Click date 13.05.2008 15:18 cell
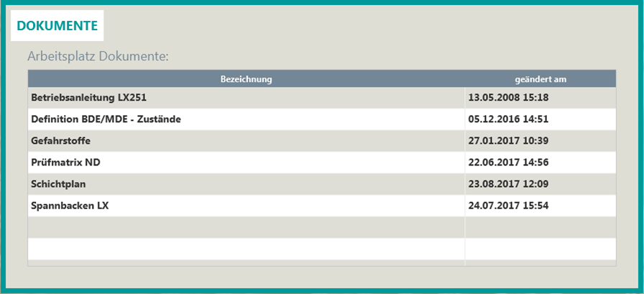Screen dimensions: 644x294 (x=508, y=98)
